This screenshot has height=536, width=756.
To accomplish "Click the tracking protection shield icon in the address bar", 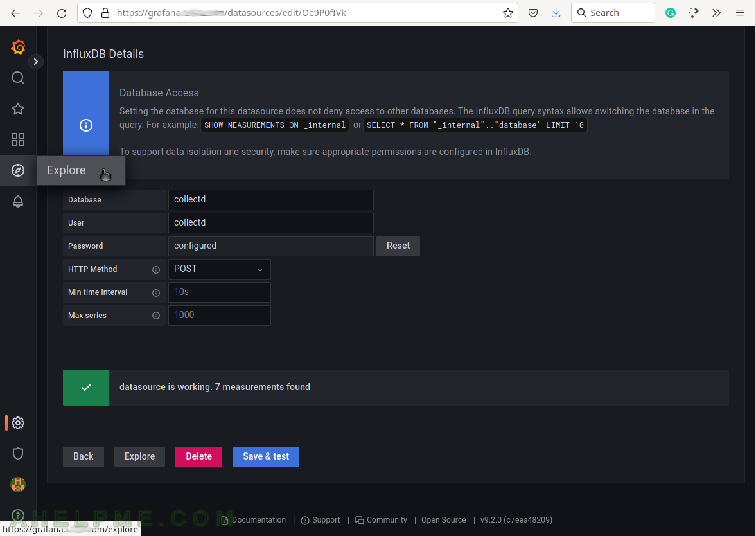I will point(87,13).
